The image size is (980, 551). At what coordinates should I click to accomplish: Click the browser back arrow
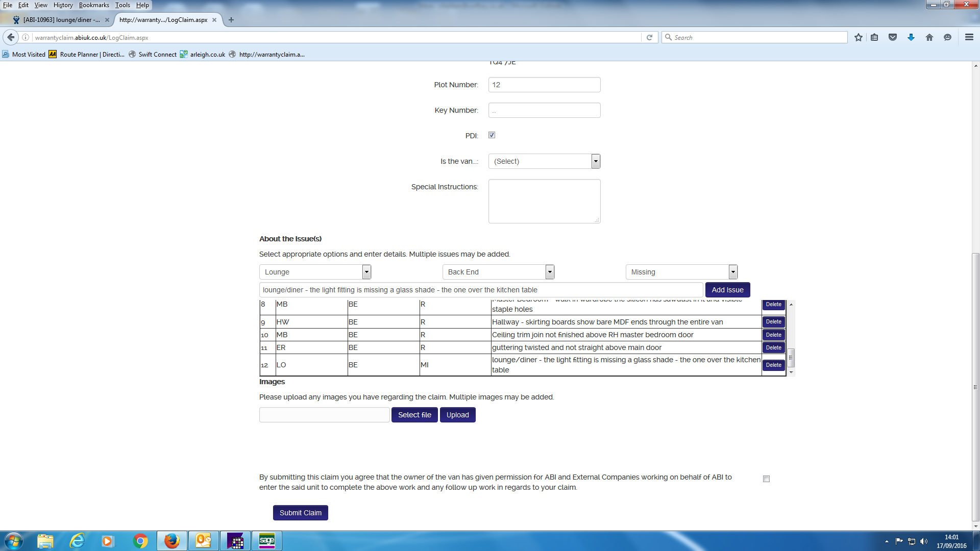click(11, 37)
